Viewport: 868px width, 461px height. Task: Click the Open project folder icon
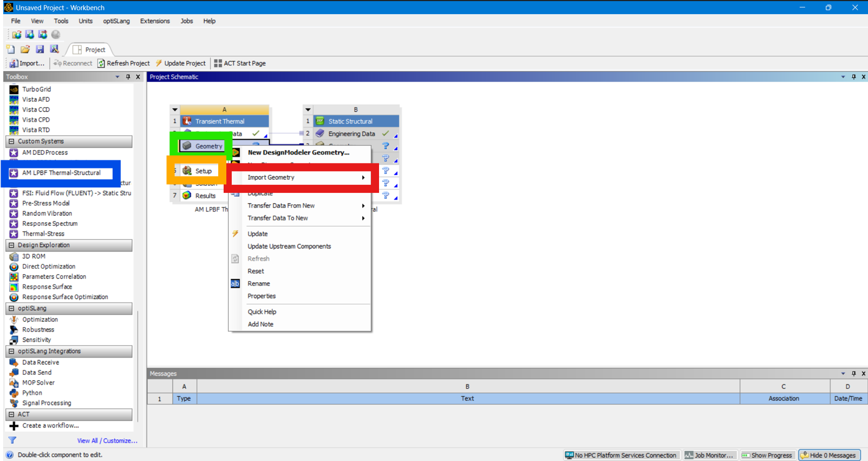click(25, 49)
